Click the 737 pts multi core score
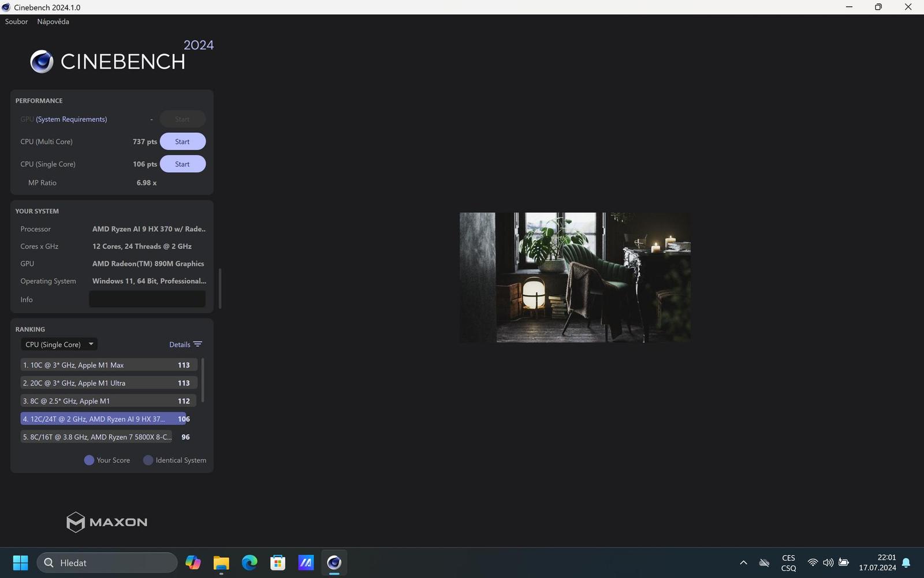Image resolution: width=924 pixels, height=578 pixels. point(145,142)
